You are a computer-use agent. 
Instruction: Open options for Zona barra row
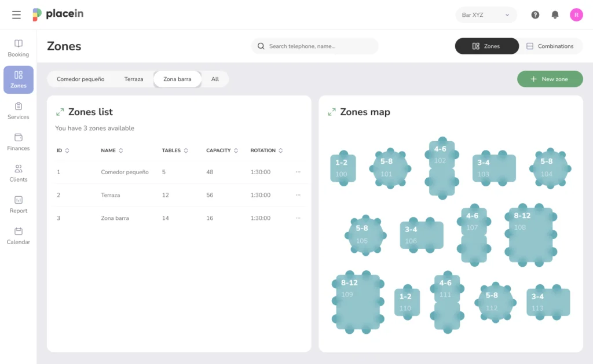(298, 218)
